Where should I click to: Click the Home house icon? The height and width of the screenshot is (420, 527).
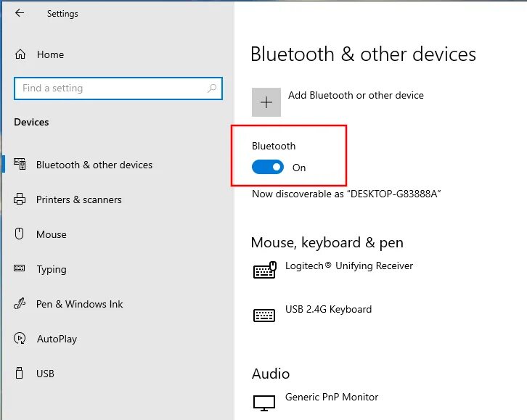click(20, 54)
